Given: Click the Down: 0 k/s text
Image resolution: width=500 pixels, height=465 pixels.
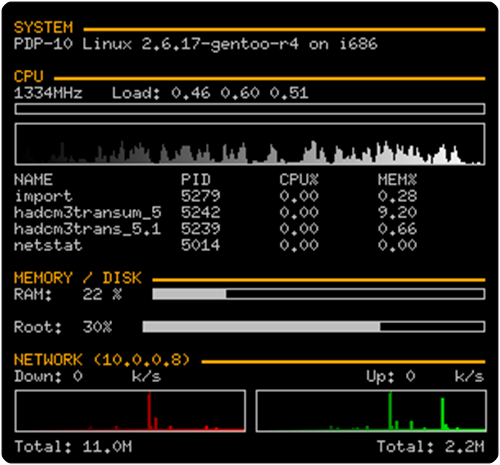Looking at the screenshot, I should click(x=88, y=377).
